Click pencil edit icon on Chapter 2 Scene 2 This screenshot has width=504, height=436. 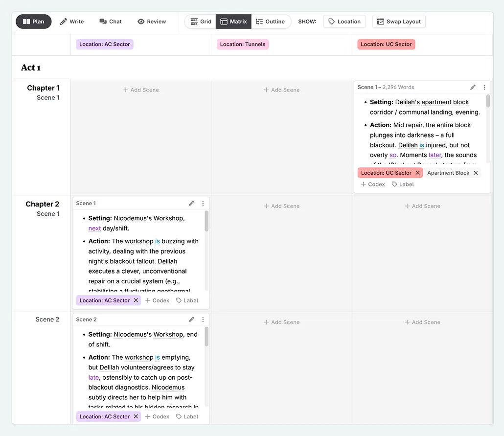(191, 320)
